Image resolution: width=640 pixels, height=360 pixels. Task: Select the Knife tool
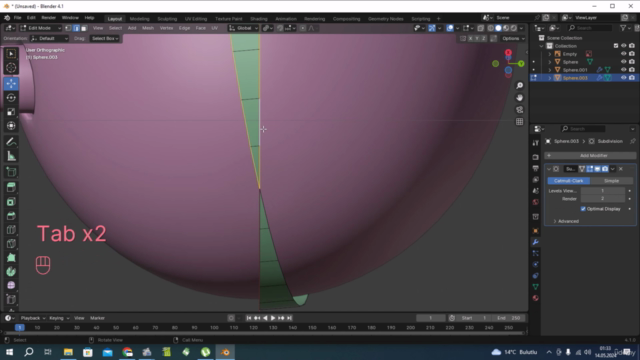[11, 244]
